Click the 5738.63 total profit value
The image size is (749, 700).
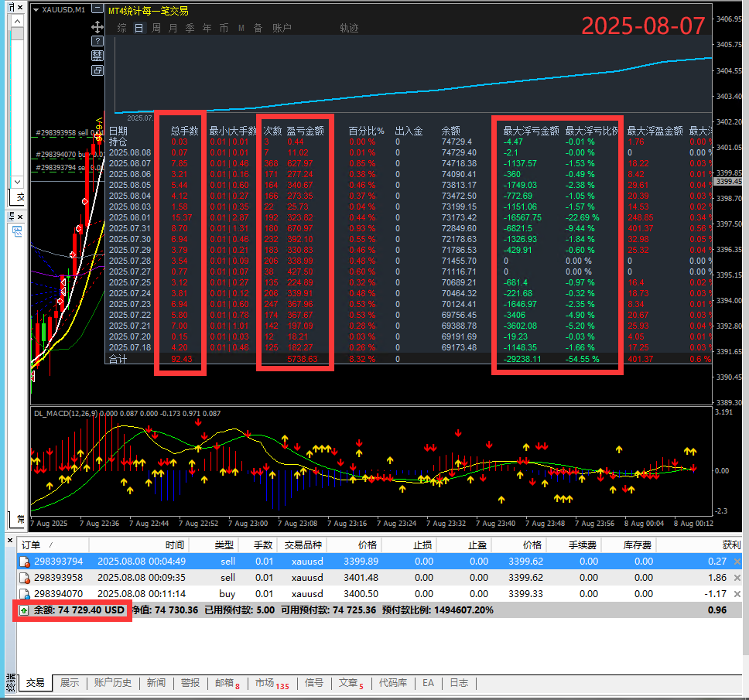(x=303, y=359)
